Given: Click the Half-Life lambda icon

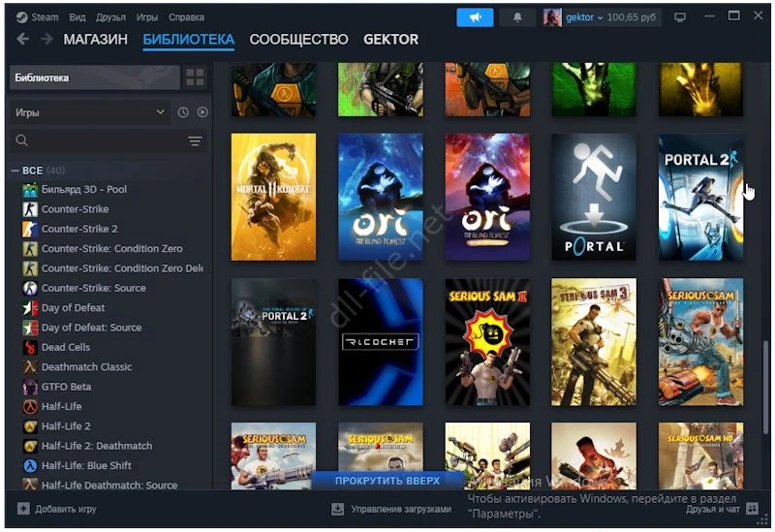Looking at the screenshot, I should pyautogui.click(x=30, y=407).
